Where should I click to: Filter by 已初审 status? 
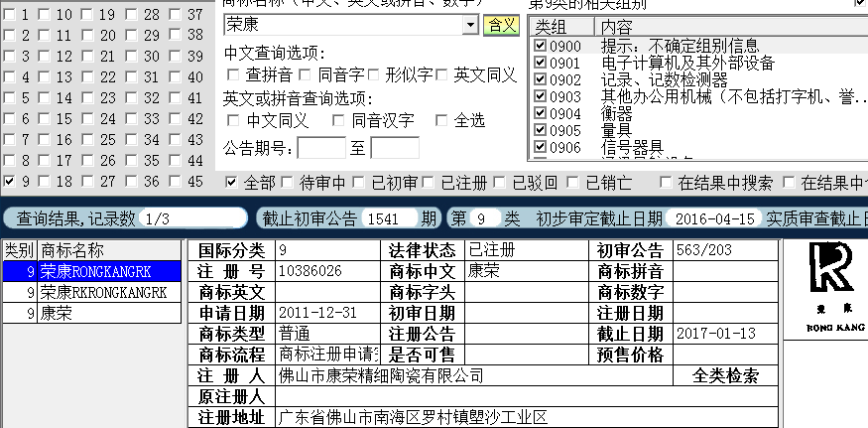click(359, 182)
